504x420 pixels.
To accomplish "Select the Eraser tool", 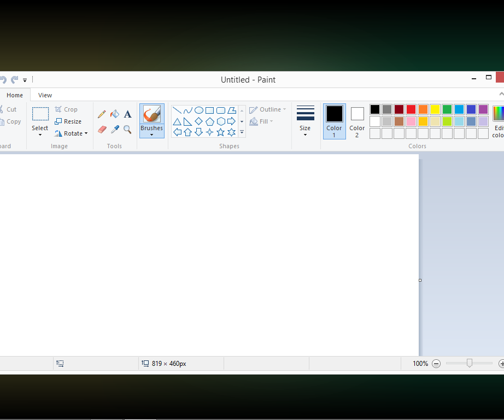I will [x=102, y=130].
